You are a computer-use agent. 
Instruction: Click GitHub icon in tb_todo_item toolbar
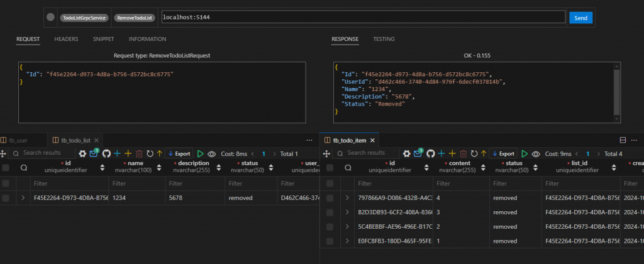click(431, 153)
